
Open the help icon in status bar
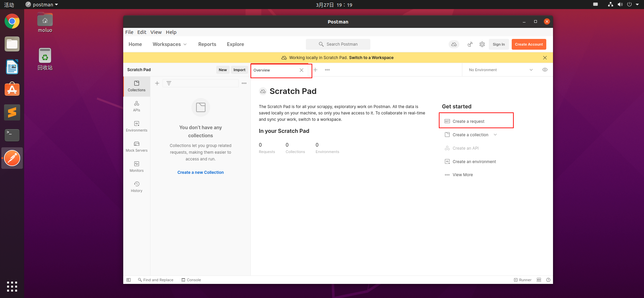click(548, 280)
